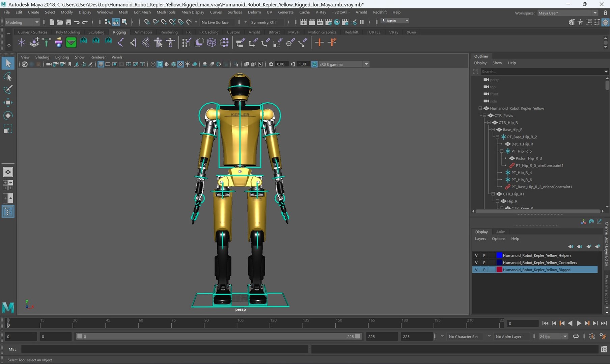Click the Save Scene icon
The image size is (610, 364).
(x=68, y=22)
